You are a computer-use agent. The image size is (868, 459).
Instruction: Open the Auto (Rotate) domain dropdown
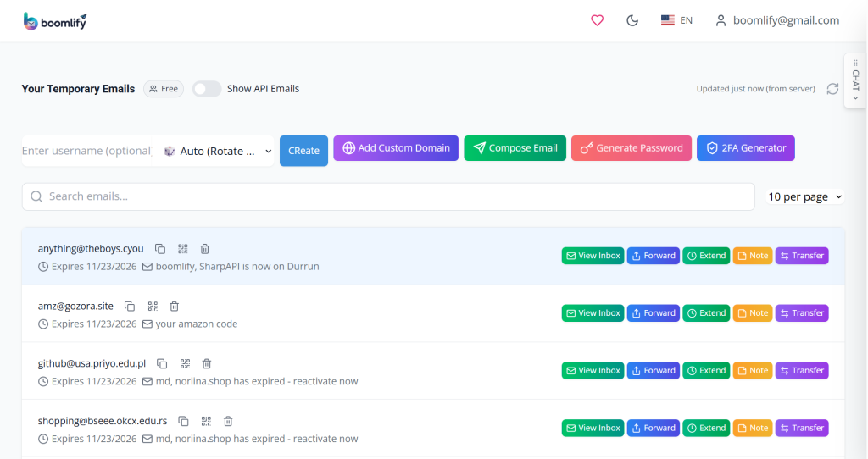tap(218, 151)
